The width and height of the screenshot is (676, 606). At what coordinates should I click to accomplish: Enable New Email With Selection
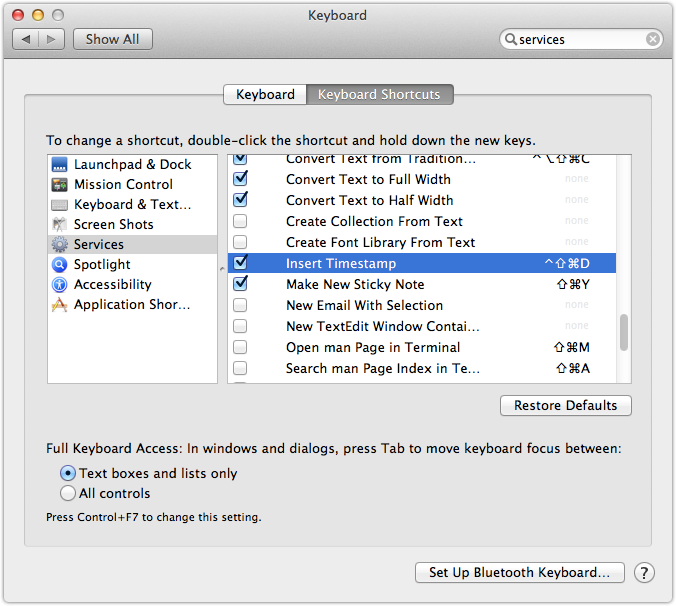(240, 305)
